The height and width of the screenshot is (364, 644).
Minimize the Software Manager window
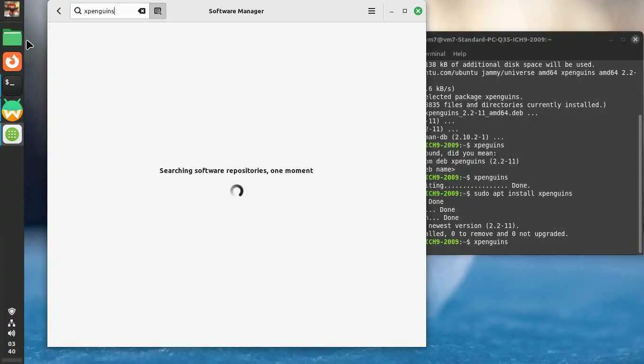pos(392,11)
